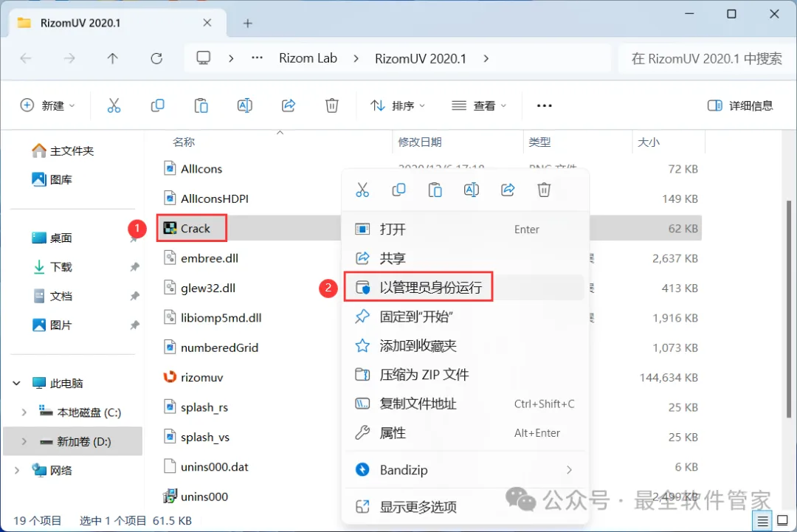Choose 属性 from the context menu
The width and height of the screenshot is (797, 532).
[x=465, y=433]
